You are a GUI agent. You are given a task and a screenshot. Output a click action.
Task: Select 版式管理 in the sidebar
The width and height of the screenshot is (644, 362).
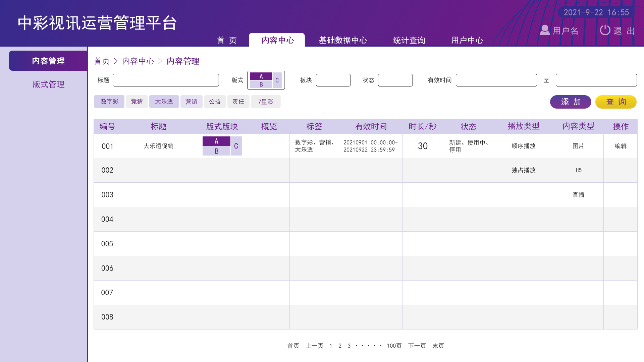coord(48,84)
